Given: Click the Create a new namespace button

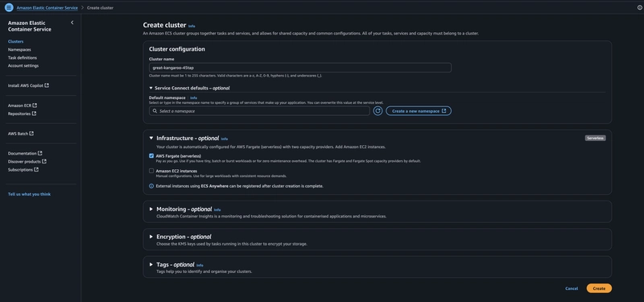Looking at the screenshot, I should click(419, 111).
